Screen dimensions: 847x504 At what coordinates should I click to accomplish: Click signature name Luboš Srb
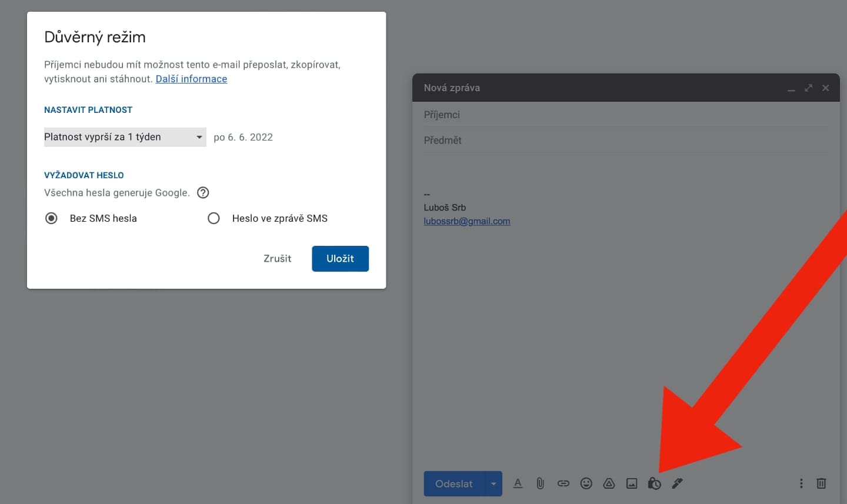click(x=445, y=208)
